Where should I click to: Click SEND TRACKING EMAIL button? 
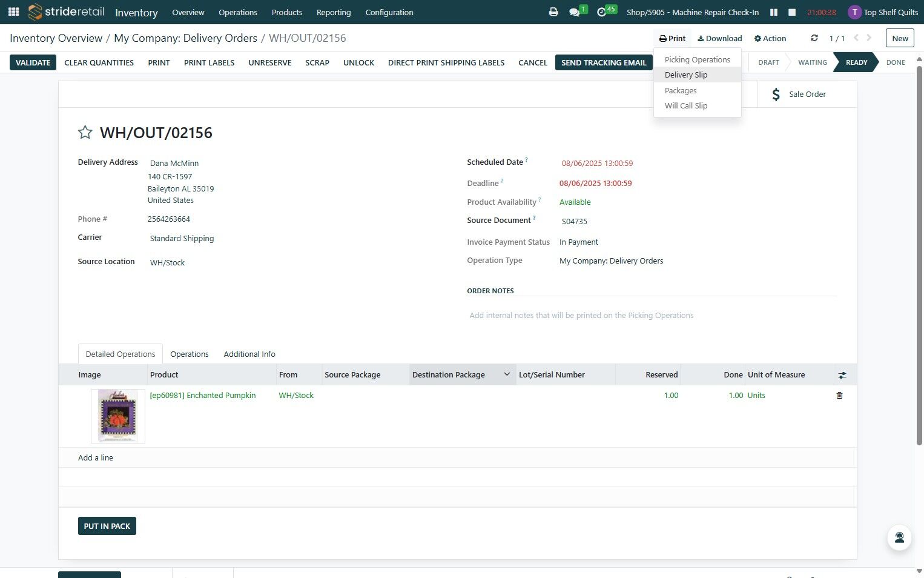[604, 62]
